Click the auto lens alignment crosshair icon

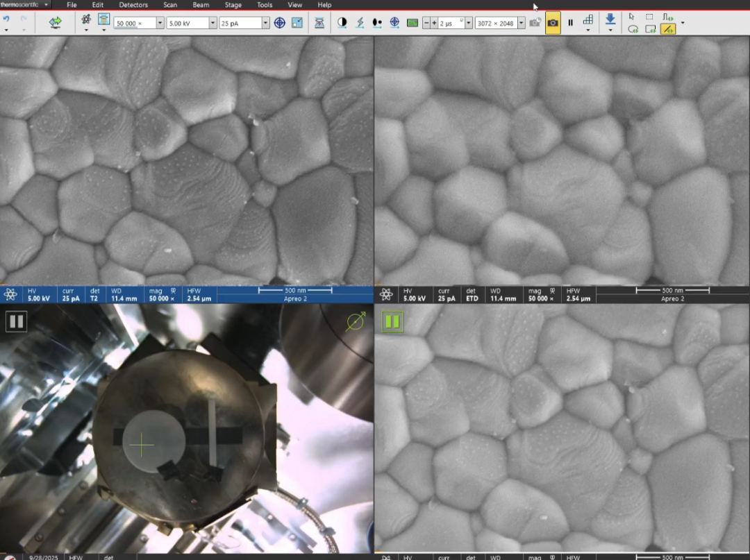tap(394, 22)
